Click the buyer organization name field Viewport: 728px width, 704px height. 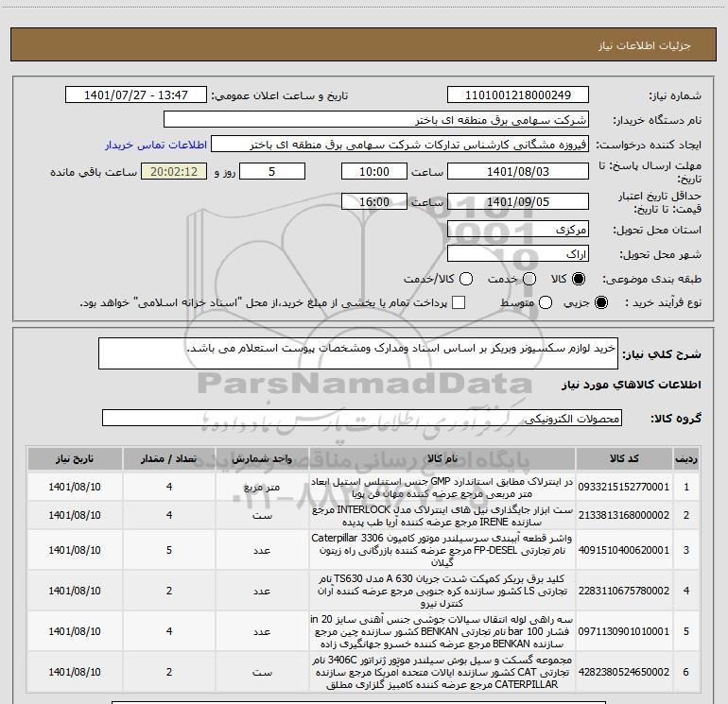pos(376,119)
